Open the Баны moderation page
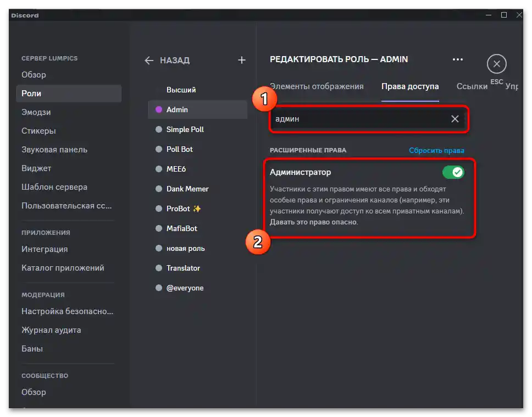 click(x=32, y=349)
